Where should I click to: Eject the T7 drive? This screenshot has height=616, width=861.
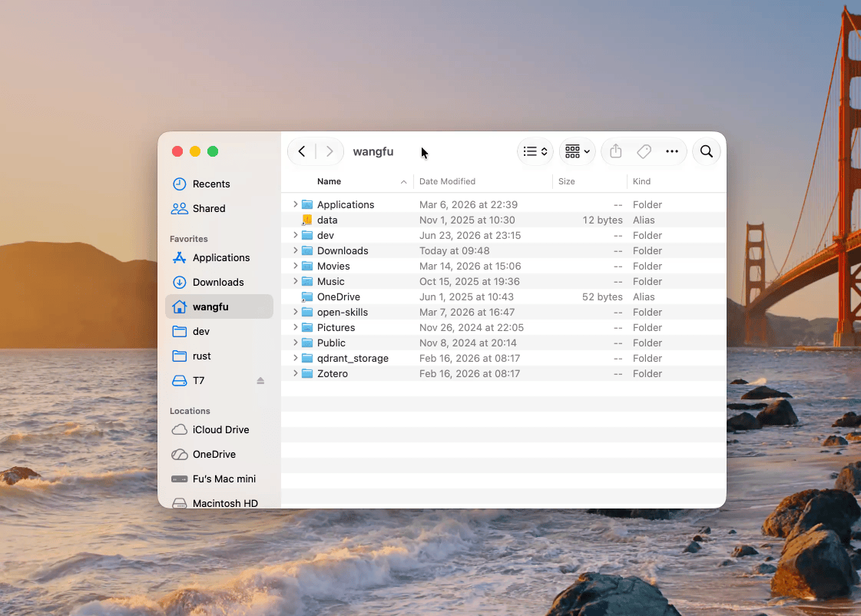point(260,380)
